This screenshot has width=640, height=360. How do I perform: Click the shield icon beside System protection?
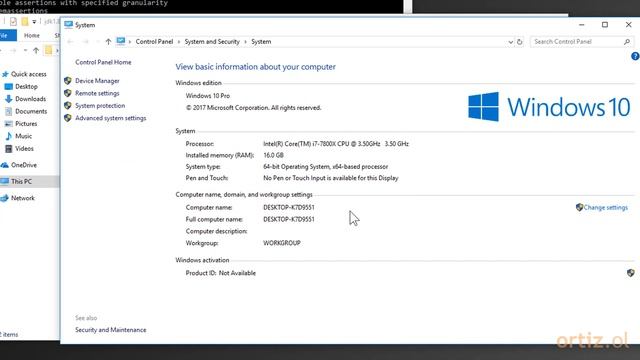tap(68, 105)
